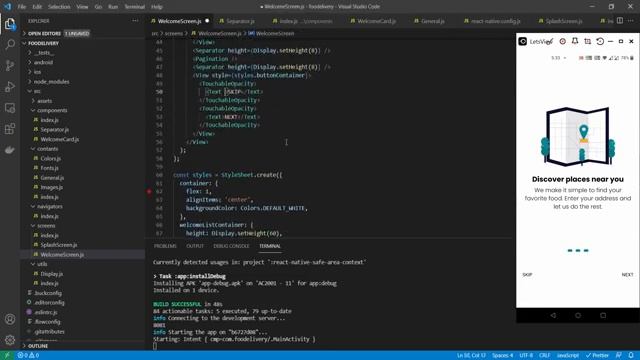Open the Manage gear icon
Screen dimensions: 640x360
tap(10, 340)
